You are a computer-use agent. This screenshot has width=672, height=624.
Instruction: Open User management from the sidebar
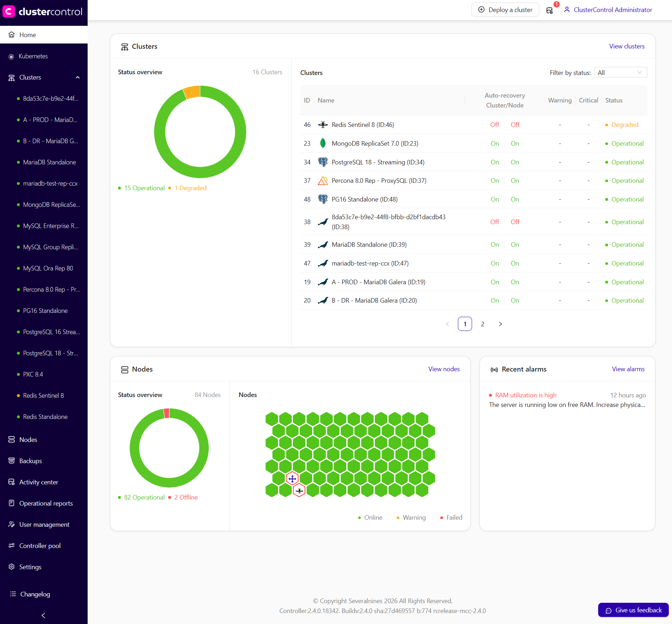click(44, 524)
